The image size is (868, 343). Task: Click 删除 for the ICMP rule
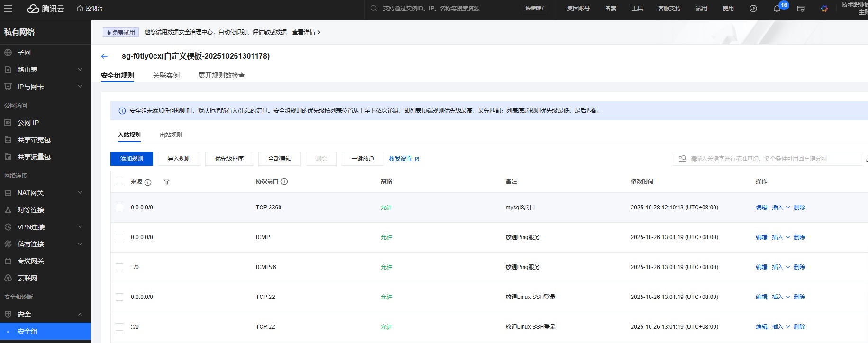[799, 237]
